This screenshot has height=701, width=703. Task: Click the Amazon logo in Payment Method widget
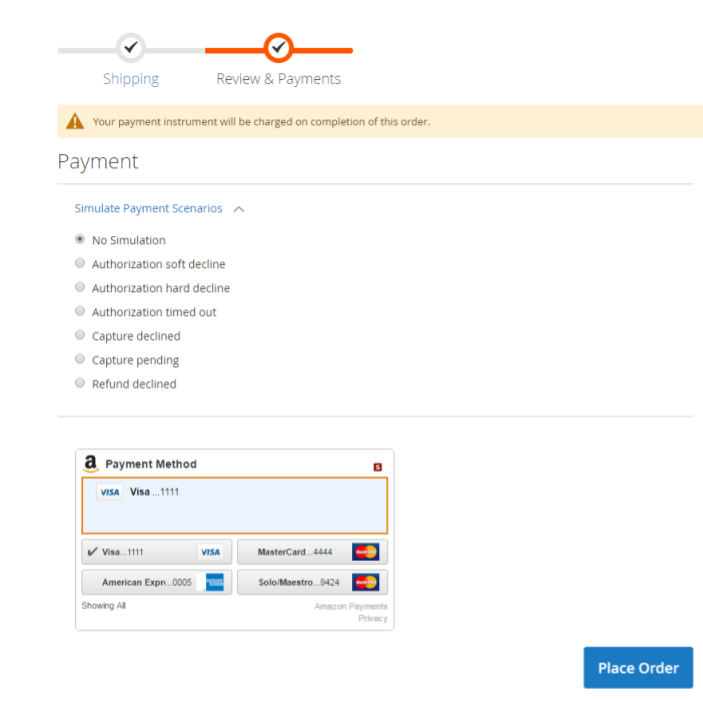(91, 464)
